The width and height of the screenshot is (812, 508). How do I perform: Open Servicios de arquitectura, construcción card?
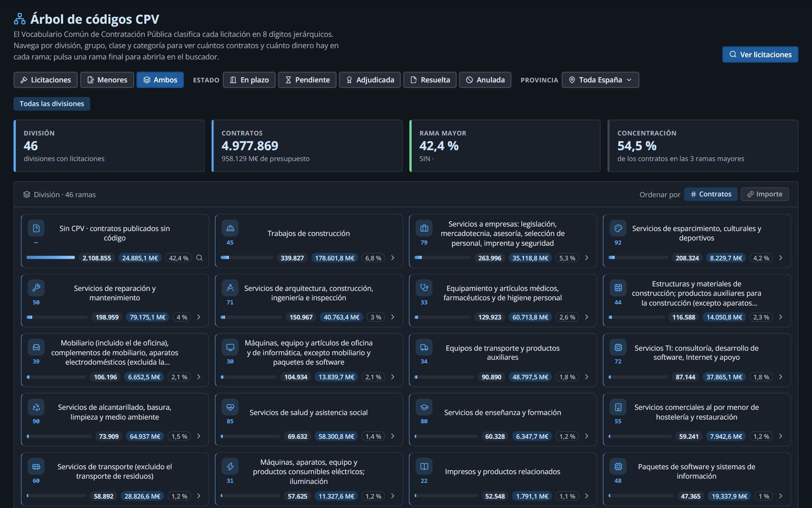[309, 300]
